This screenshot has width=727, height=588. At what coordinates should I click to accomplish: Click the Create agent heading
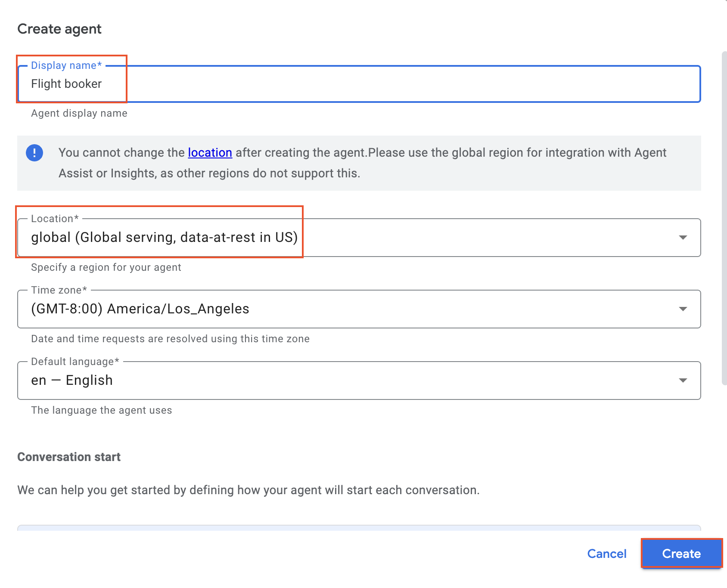[59, 29]
